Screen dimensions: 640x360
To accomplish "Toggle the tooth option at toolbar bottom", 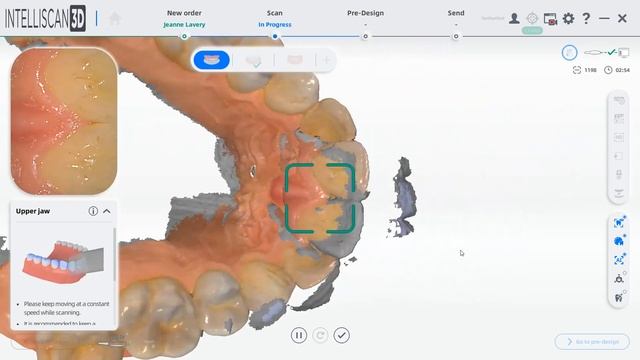I will tap(619, 297).
